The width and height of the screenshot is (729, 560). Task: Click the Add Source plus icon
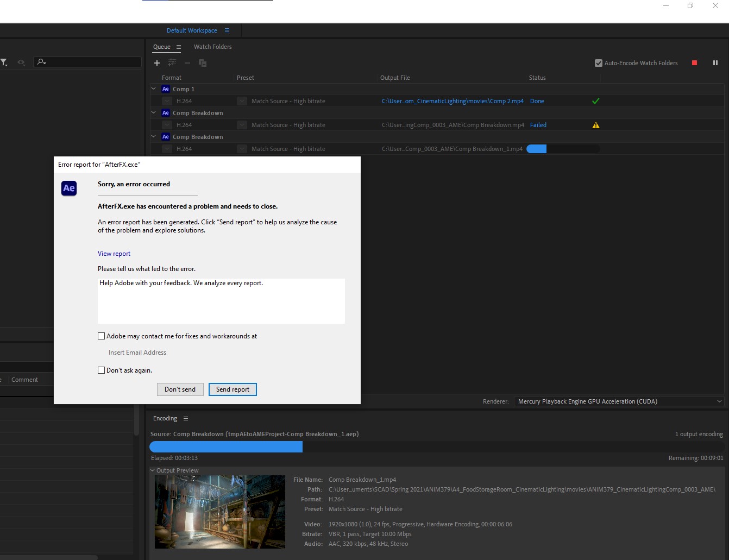click(x=157, y=63)
